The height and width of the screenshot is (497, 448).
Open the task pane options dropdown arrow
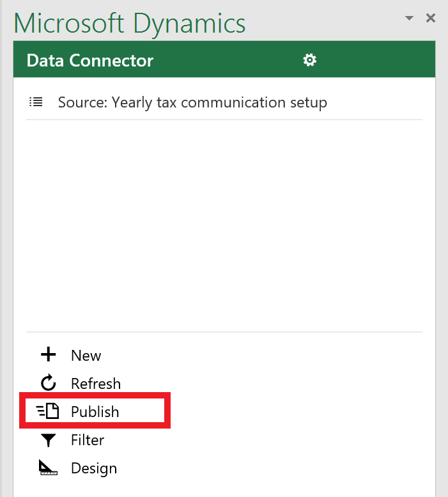(410, 18)
